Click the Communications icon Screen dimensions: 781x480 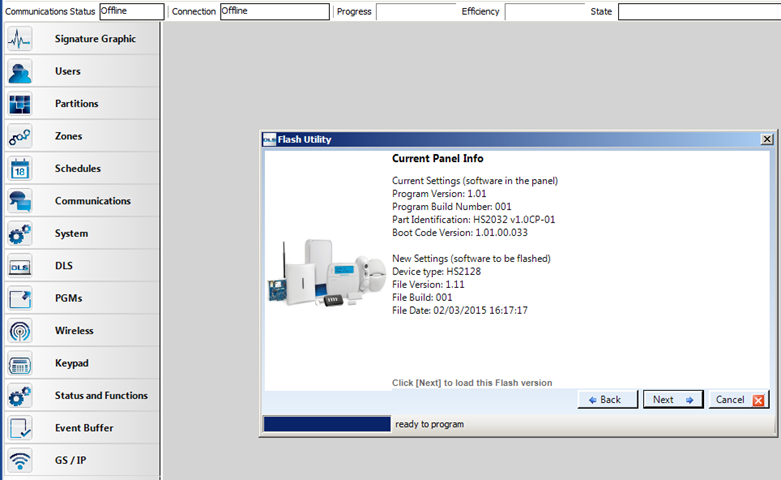click(20, 201)
